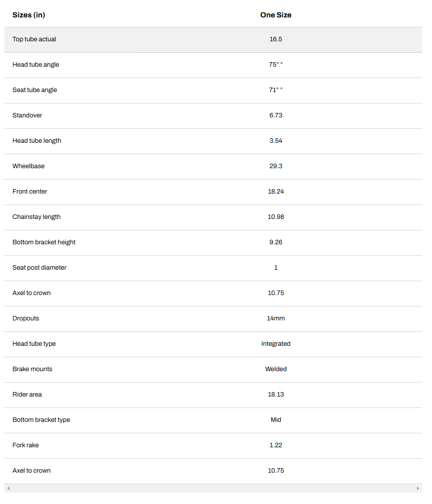The image size is (432, 504).
Task: Select the 'Top tube actual' row label
Action: pos(34,39)
